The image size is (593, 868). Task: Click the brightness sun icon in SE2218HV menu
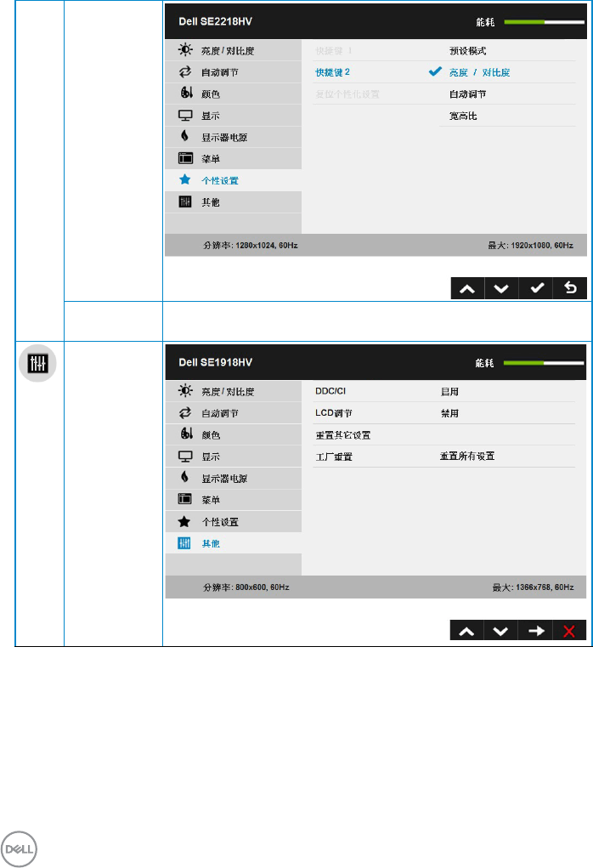(x=185, y=50)
